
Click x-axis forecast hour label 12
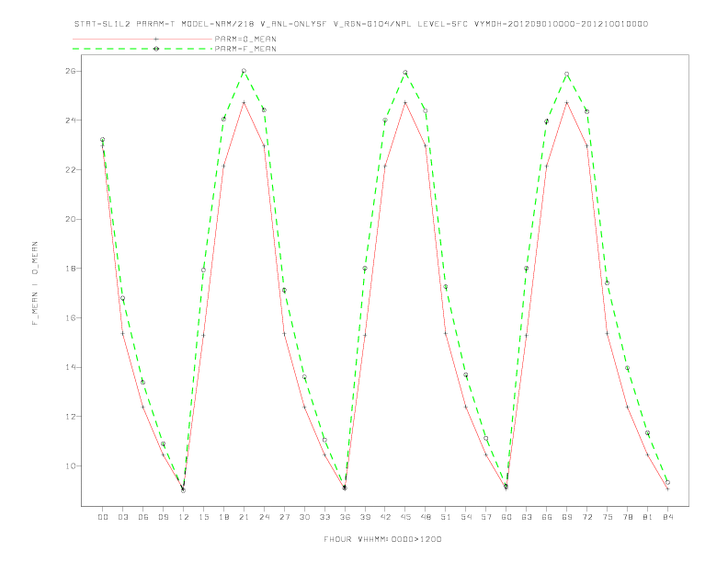tap(184, 517)
